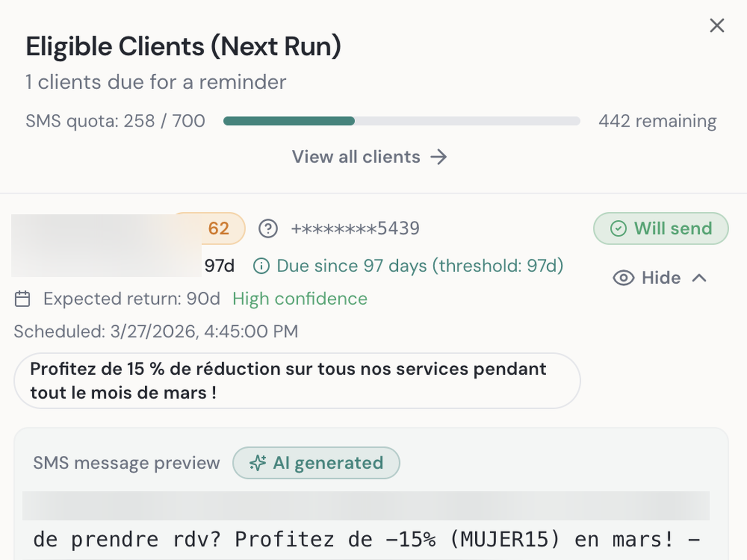Click the question mark icon beside the phone number

point(268,228)
